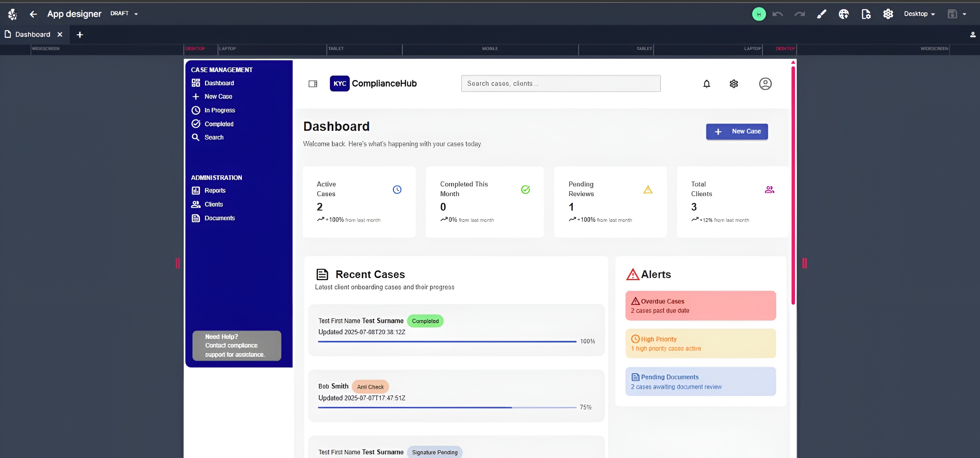
Task: Toggle the green H user avatar
Action: 759,14
